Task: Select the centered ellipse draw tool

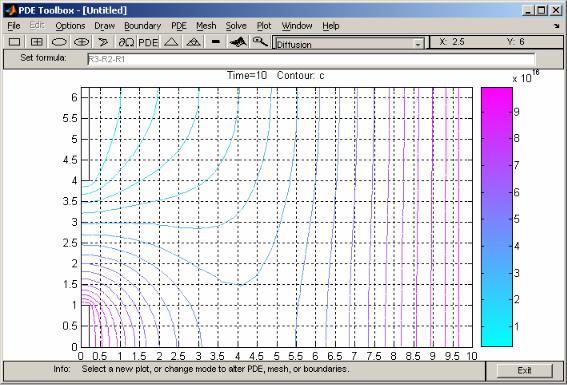Action: (x=81, y=42)
